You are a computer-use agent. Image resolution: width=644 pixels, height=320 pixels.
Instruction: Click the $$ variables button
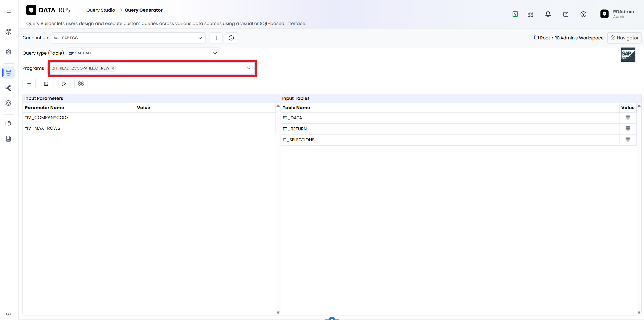tap(81, 84)
